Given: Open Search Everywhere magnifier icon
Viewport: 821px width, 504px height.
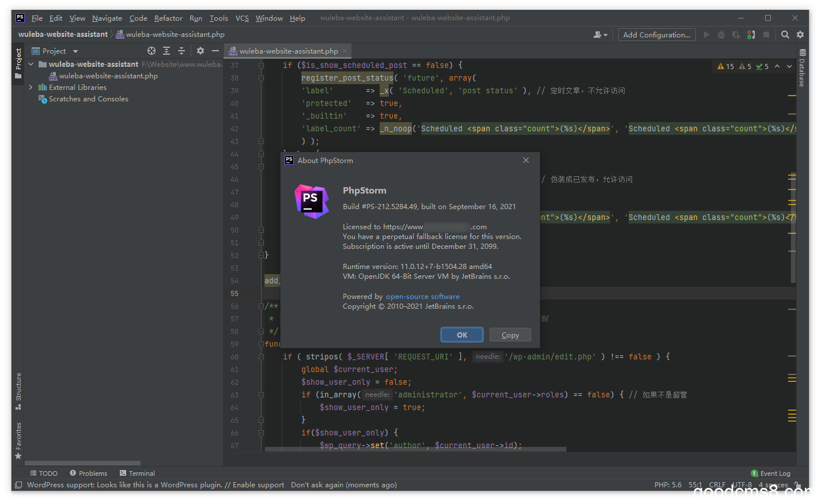Looking at the screenshot, I should (x=785, y=35).
